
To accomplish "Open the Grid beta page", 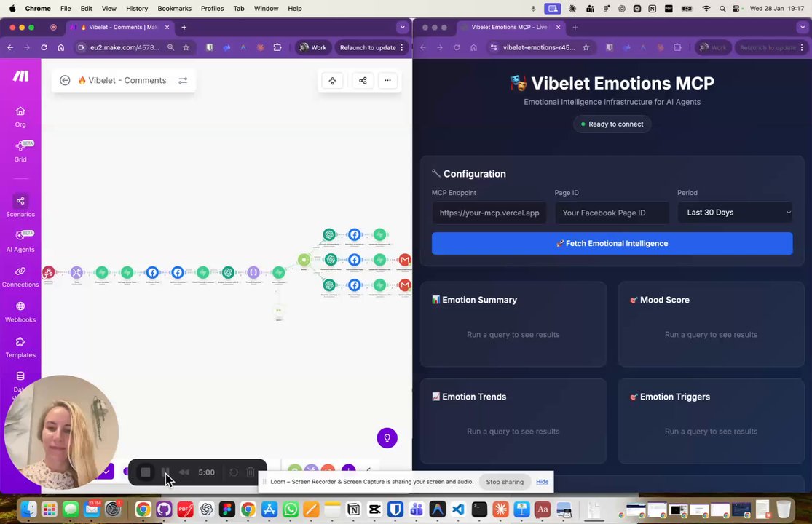I will [20, 151].
